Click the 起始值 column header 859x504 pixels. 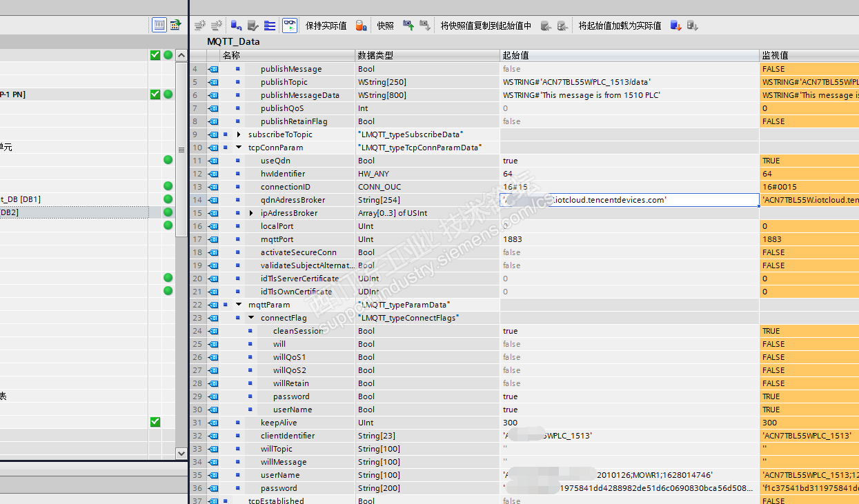pos(629,55)
